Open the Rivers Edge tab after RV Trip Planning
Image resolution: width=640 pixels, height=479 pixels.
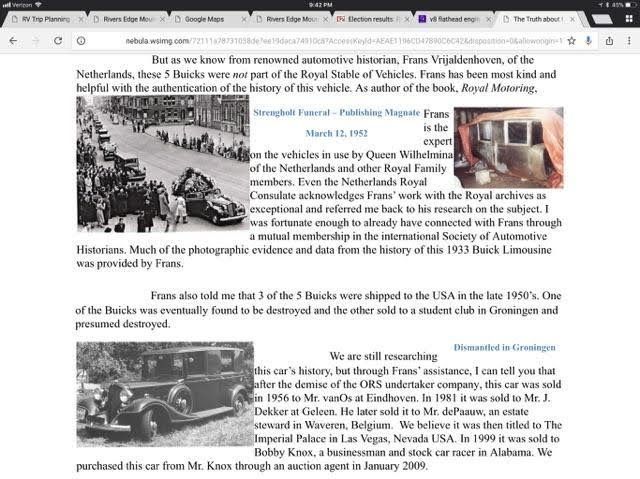[x=128, y=19]
